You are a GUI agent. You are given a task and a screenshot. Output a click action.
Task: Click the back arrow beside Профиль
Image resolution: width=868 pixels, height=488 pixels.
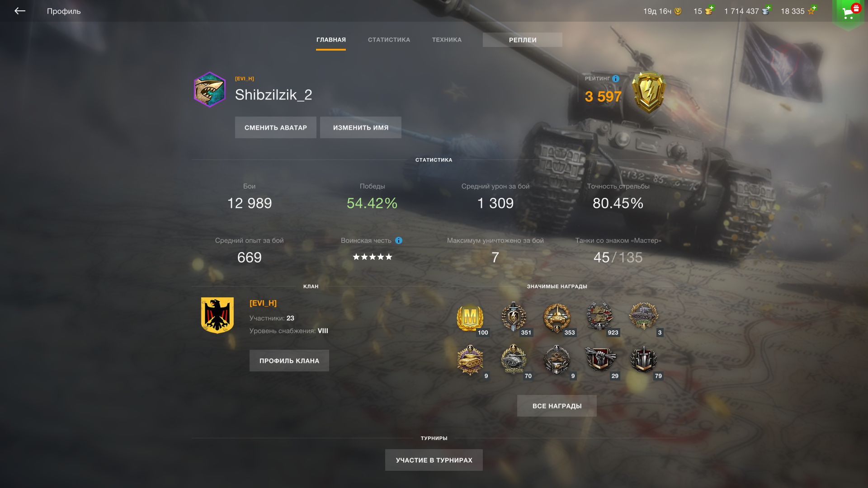click(x=20, y=11)
